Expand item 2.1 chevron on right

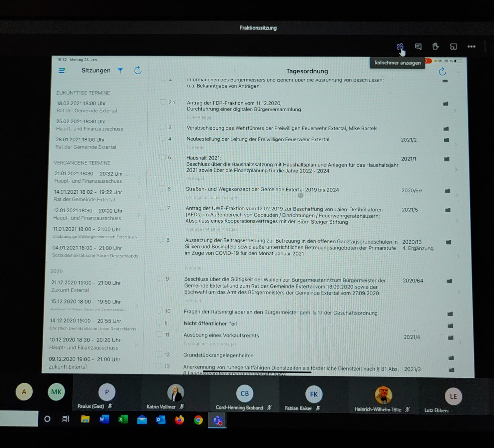point(454,111)
